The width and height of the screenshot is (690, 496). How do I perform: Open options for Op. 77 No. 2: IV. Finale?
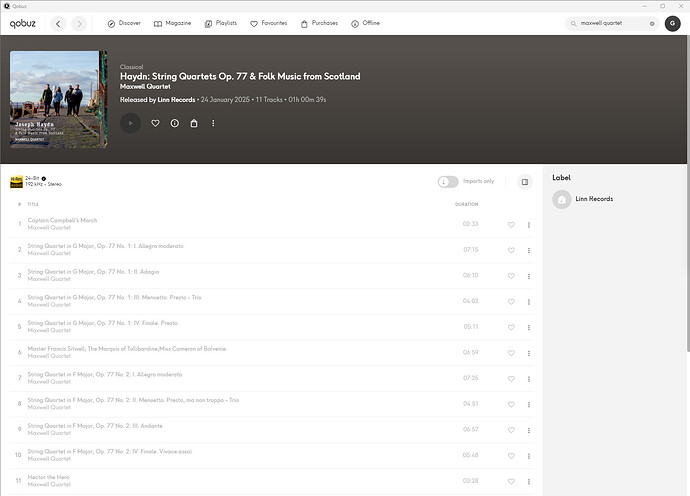[529, 456]
